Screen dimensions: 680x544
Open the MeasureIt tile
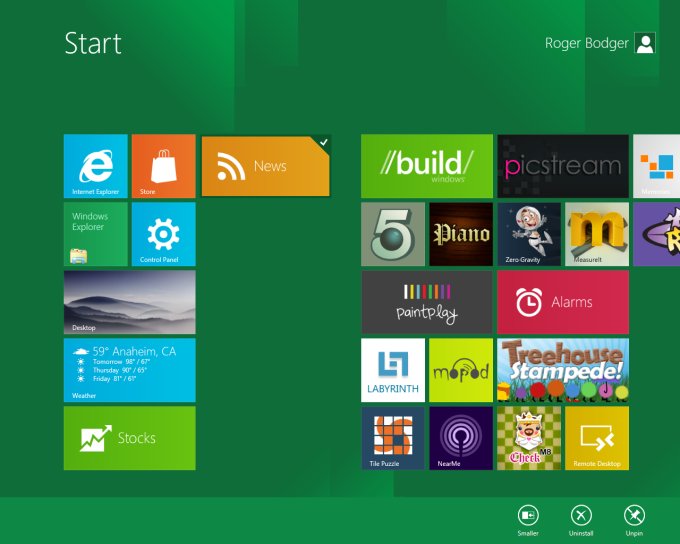(597, 234)
